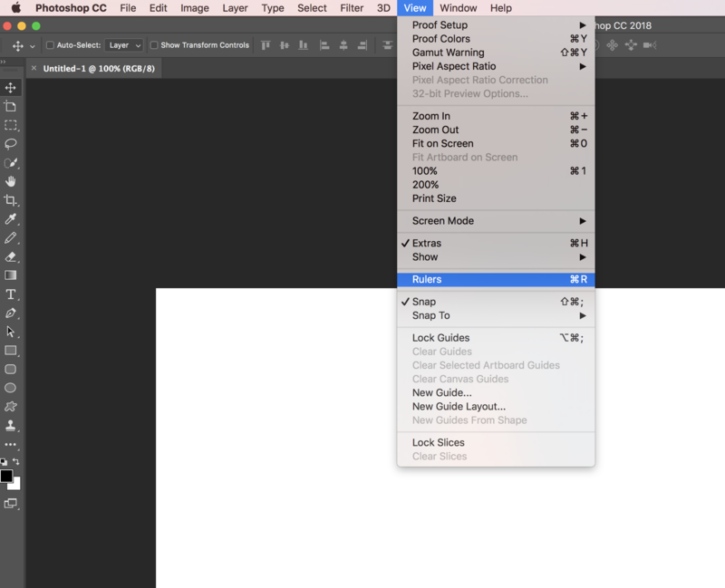Screen dimensions: 725x588
Task: Expand the collapsed toolbox panel arrows
Action: (4, 62)
